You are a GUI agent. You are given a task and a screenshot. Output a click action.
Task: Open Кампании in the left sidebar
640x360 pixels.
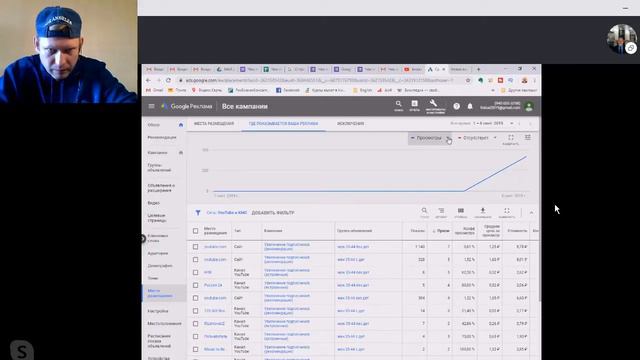[158, 153]
